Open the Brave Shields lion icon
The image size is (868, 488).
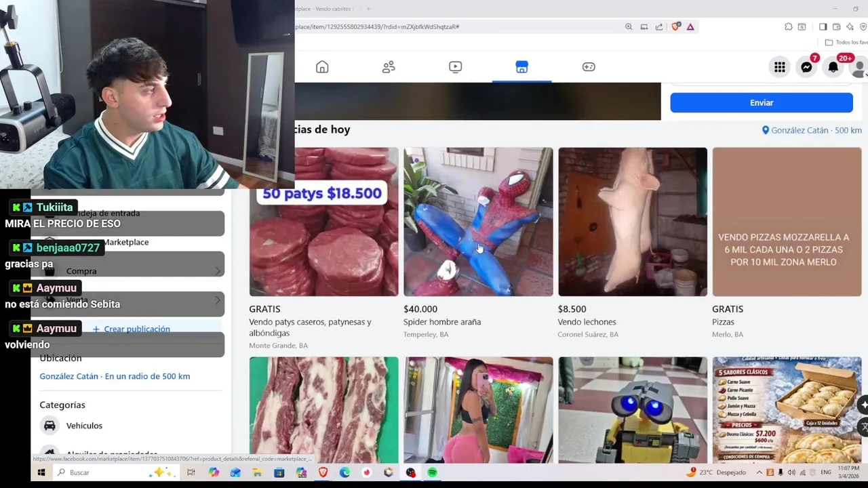coord(675,27)
